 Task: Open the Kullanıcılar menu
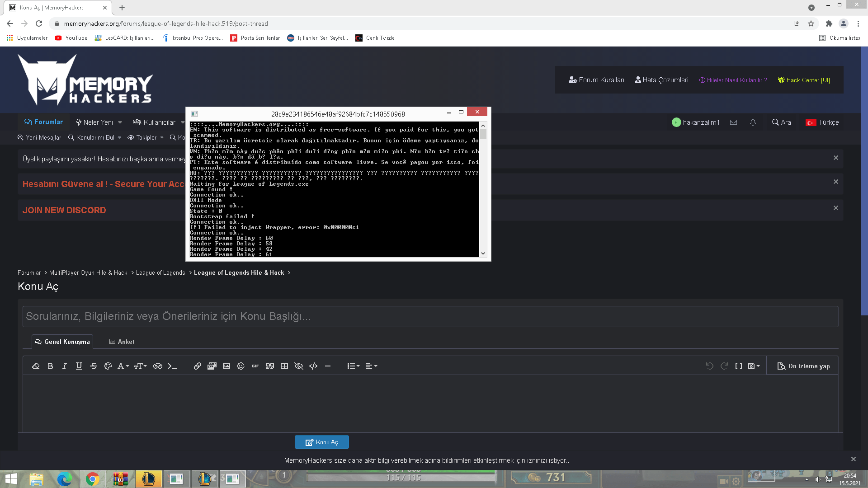click(x=154, y=122)
